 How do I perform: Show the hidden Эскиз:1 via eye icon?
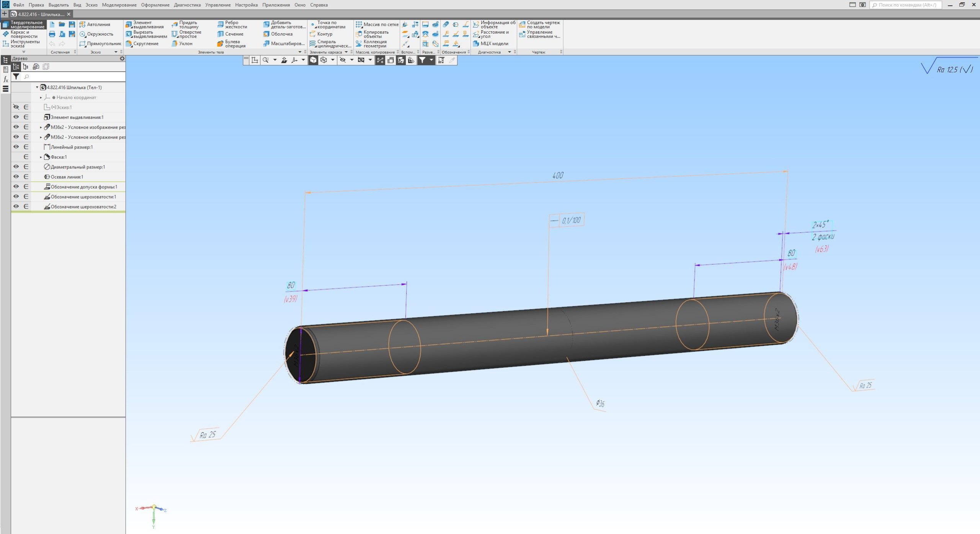click(16, 107)
